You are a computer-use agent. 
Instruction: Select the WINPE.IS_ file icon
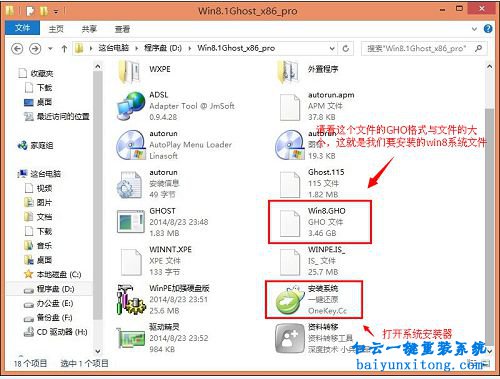pyautogui.click(x=289, y=262)
